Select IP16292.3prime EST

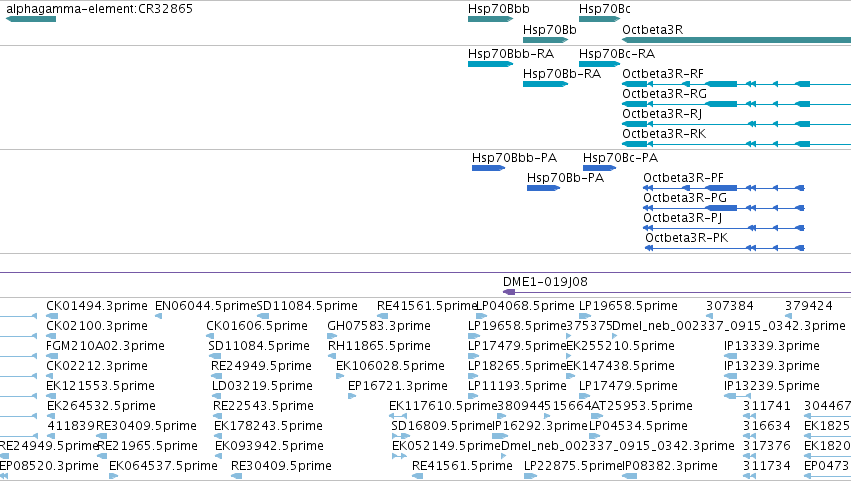pyautogui.click(x=499, y=437)
